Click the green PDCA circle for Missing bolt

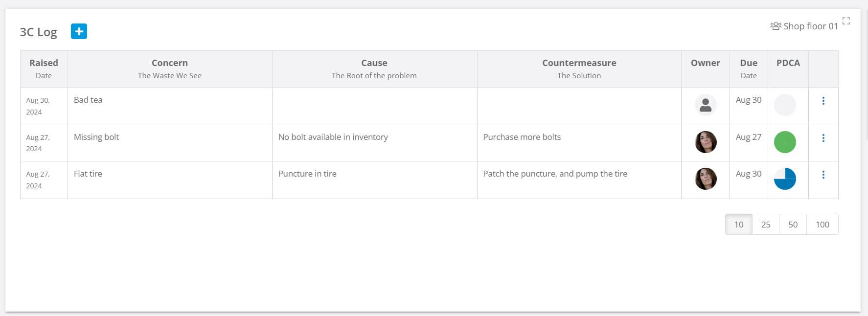[785, 143]
